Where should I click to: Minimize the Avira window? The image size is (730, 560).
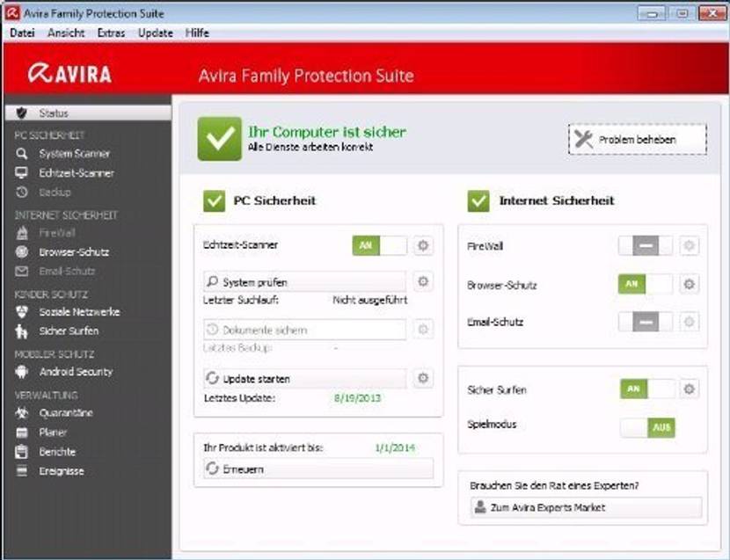pos(652,13)
